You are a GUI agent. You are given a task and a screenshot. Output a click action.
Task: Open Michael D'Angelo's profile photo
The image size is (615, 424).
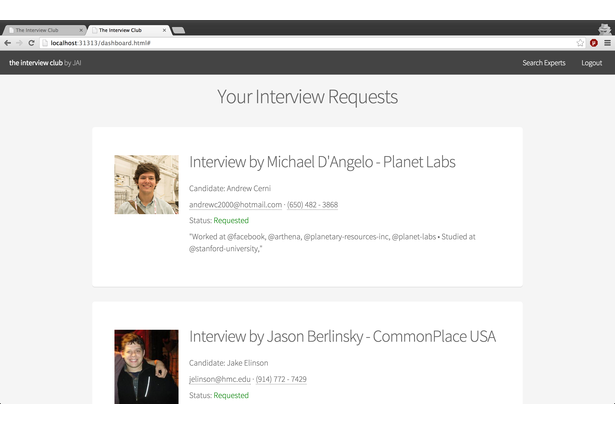pyautogui.click(x=146, y=184)
